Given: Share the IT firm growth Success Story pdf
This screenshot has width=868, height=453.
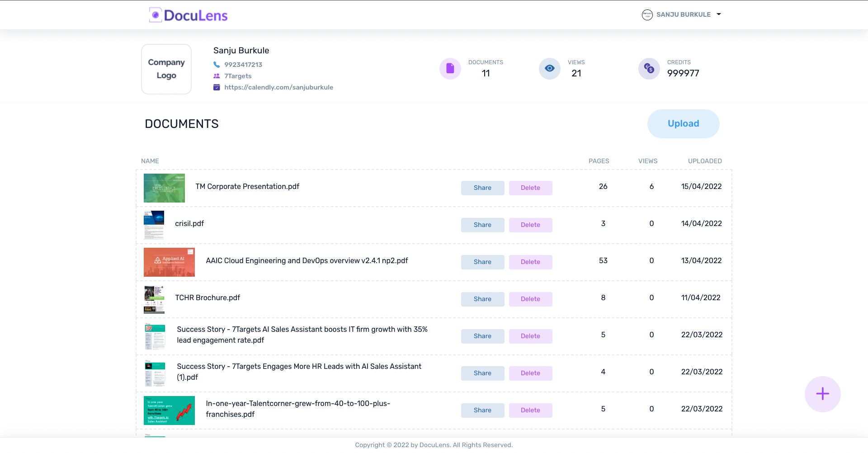Looking at the screenshot, I should pos(482,336).
